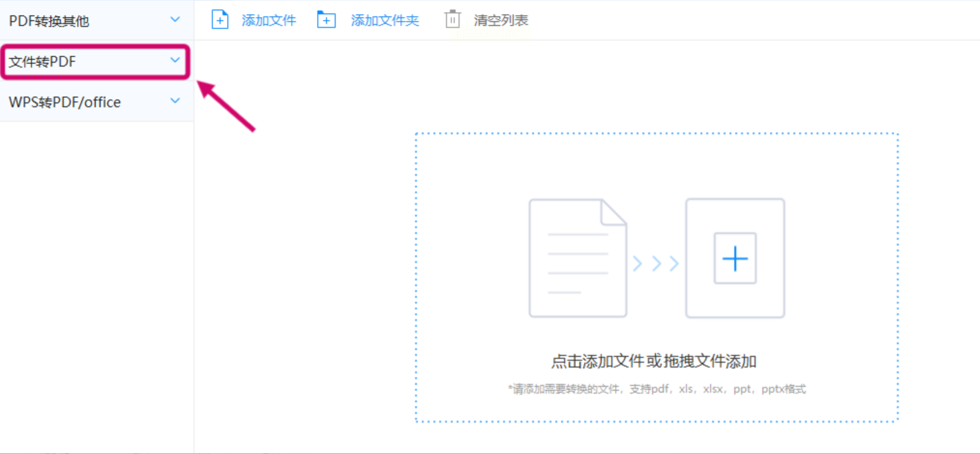Open the PDF转换其他 sidebar section
This screenshot has width=980, height=454.
click(97, 20)
